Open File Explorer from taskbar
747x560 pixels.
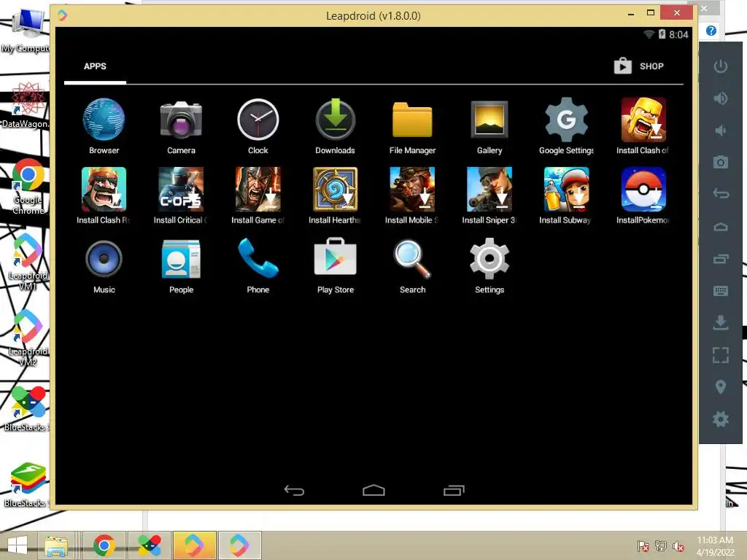coord(55,545)
